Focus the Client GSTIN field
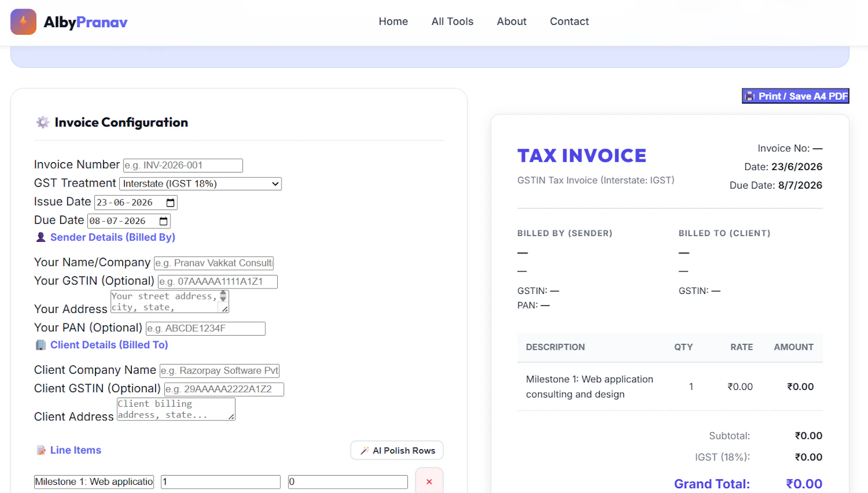The image size is (868, 493). pyautogui.click(x=224, y=389)
